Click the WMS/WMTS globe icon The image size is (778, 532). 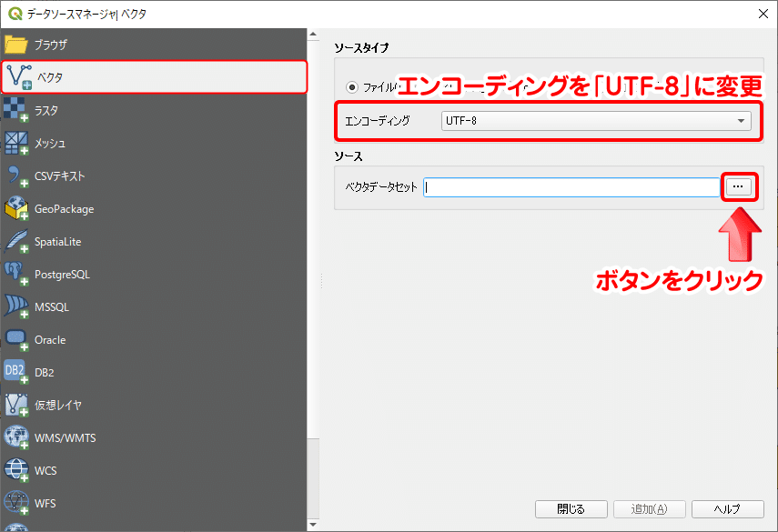(x=15, y=437)
